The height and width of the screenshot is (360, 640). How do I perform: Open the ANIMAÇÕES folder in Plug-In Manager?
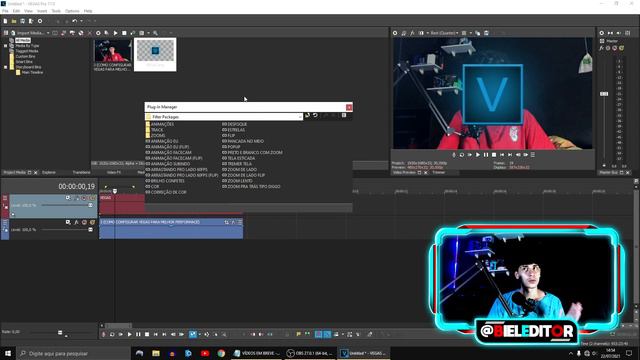coord(162,124)
